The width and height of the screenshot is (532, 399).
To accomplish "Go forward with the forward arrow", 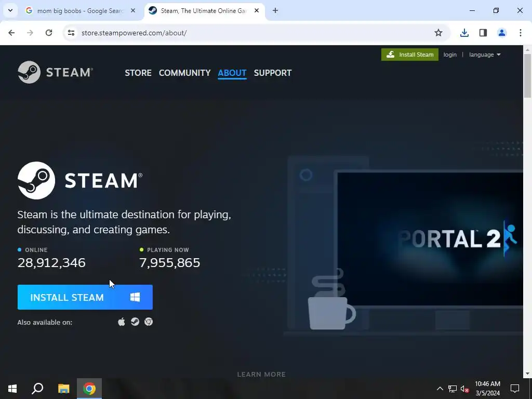I will point(30,33).
